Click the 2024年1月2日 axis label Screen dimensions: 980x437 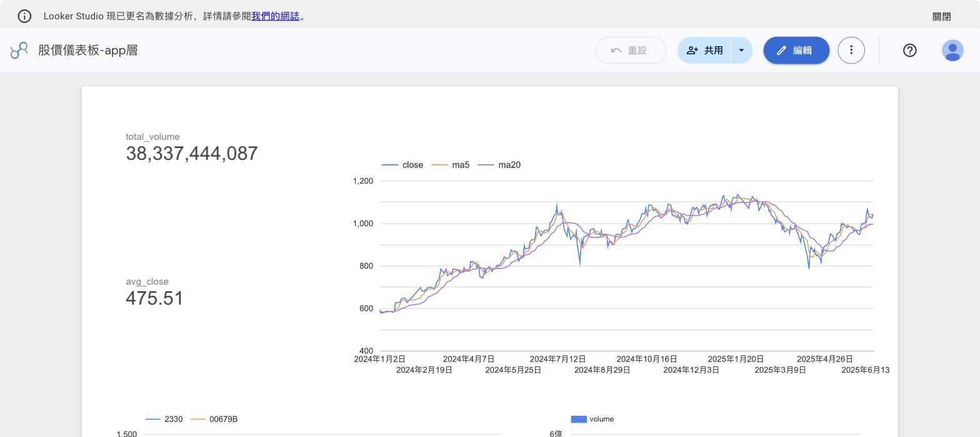[379, 359]
